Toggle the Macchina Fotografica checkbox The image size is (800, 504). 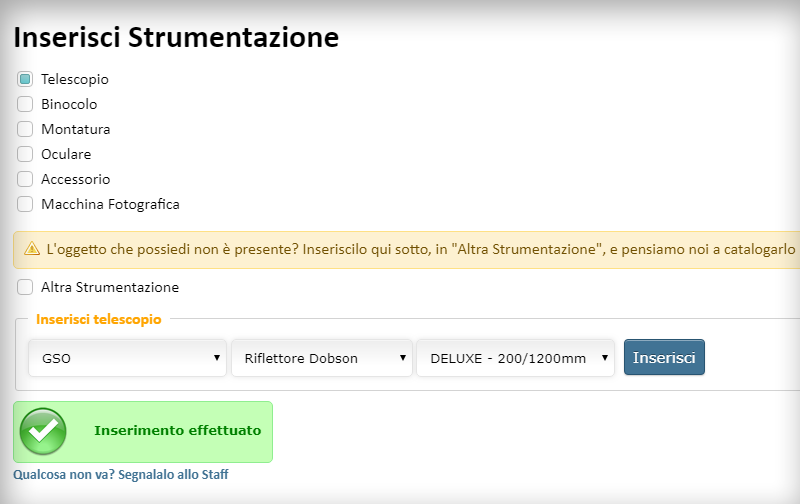(25, 204)
